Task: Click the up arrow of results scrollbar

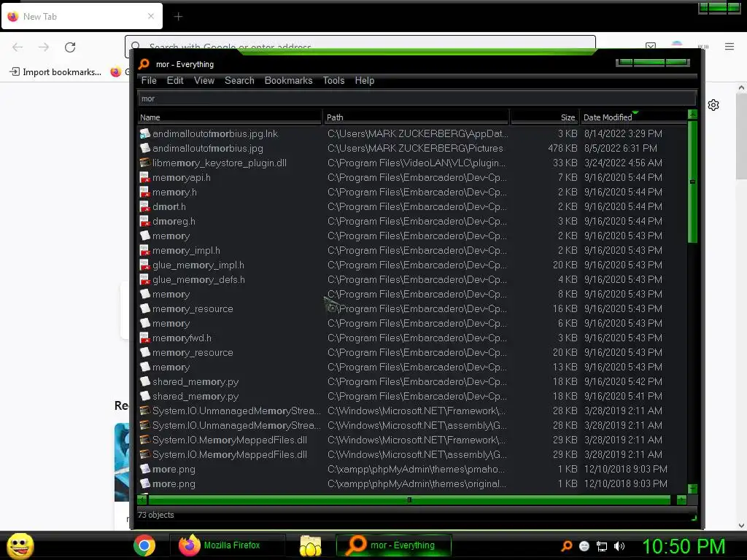Action: (693, 114)
